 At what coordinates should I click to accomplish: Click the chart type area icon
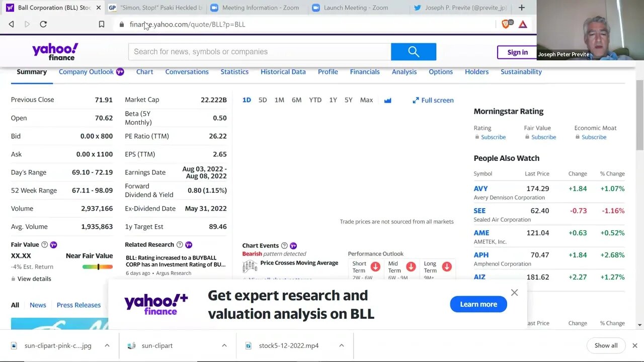tap(388, 101)
